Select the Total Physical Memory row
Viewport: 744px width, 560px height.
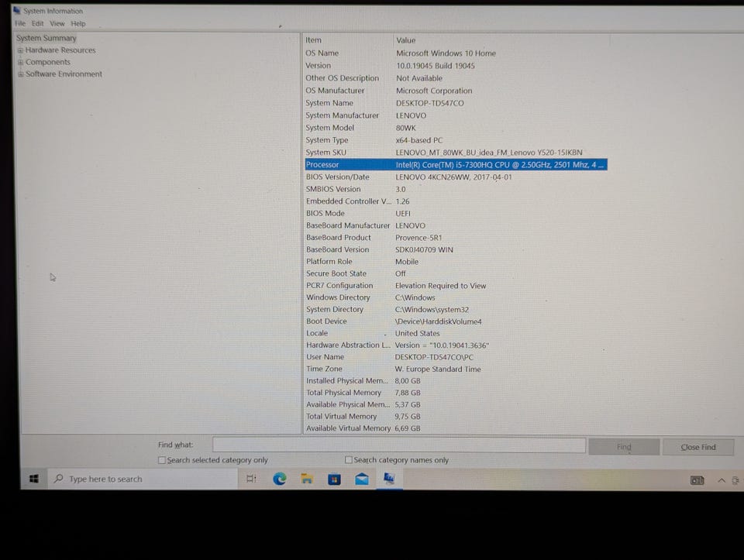coord(456,393)
